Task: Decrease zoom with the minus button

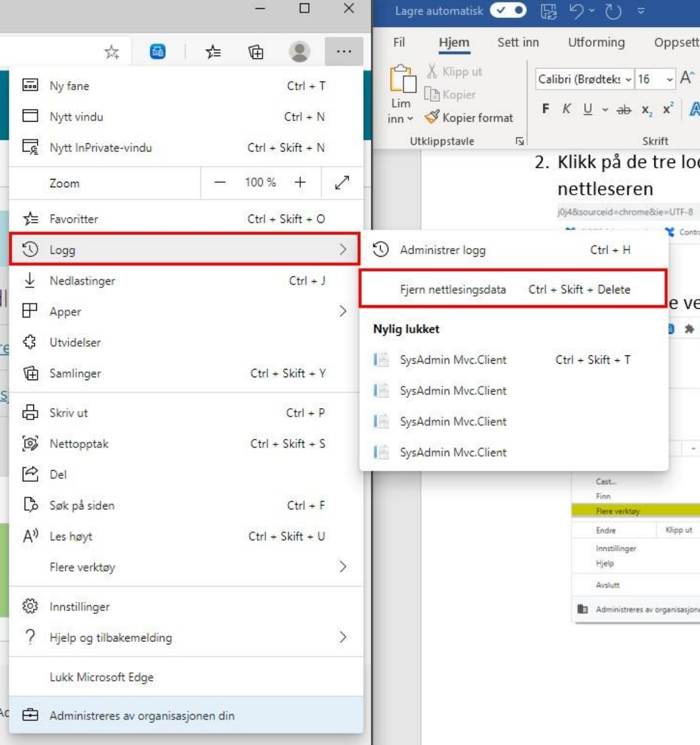Action: tap(220, 182)
